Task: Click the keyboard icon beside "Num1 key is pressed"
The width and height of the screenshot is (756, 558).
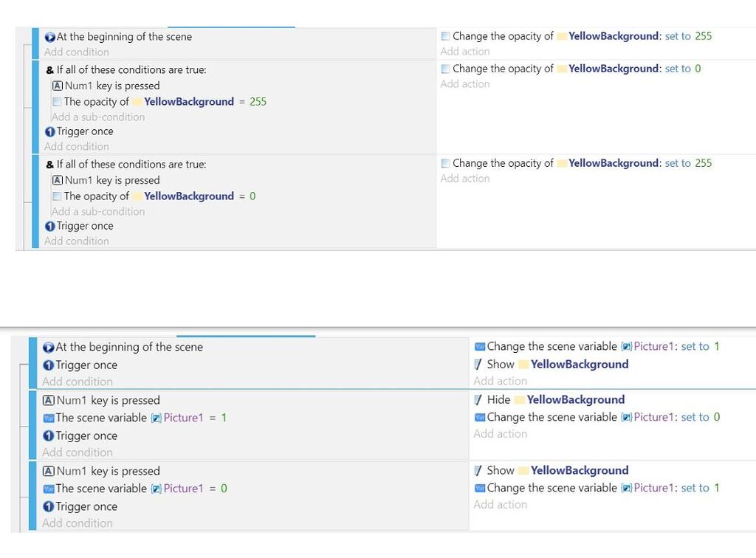Action: [58, 86]
